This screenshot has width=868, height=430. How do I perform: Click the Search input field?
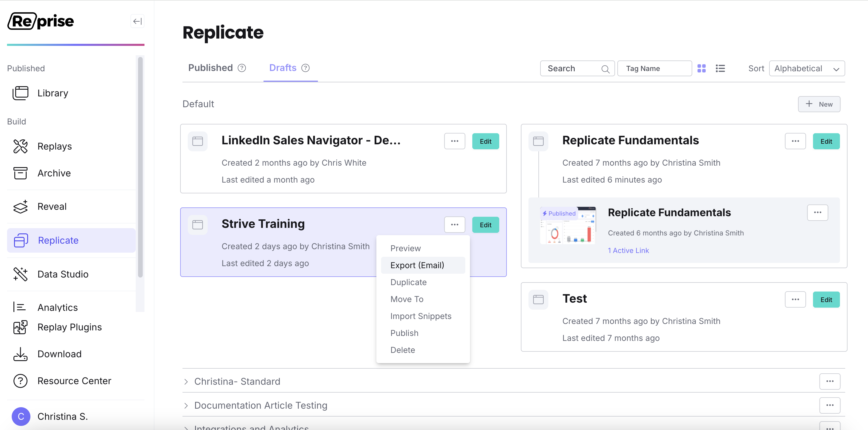[x=577, y=69]
